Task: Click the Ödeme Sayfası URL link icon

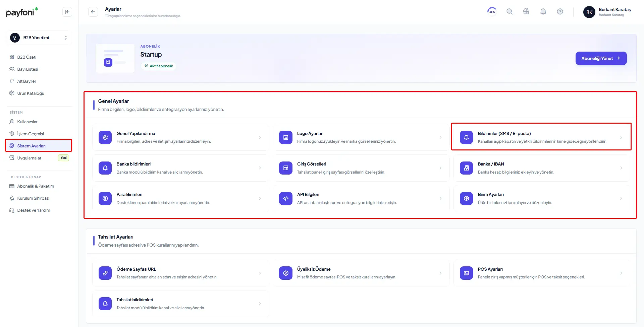Action: click(x=105, y=273)
